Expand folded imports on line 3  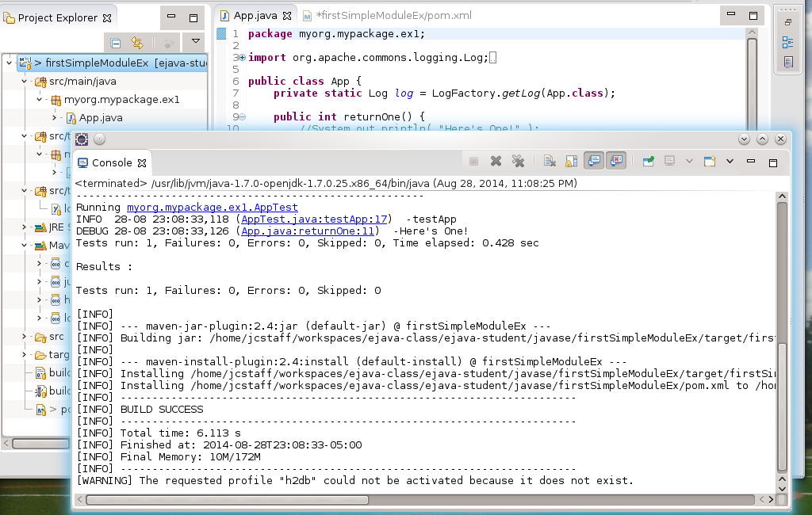(242, 58)
